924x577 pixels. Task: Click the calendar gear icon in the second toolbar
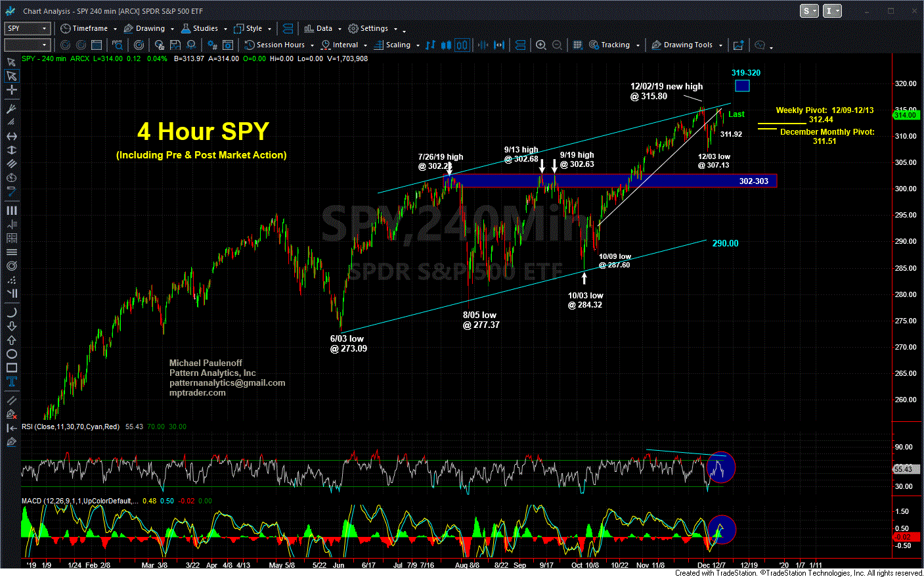click(x=228, y=45)
